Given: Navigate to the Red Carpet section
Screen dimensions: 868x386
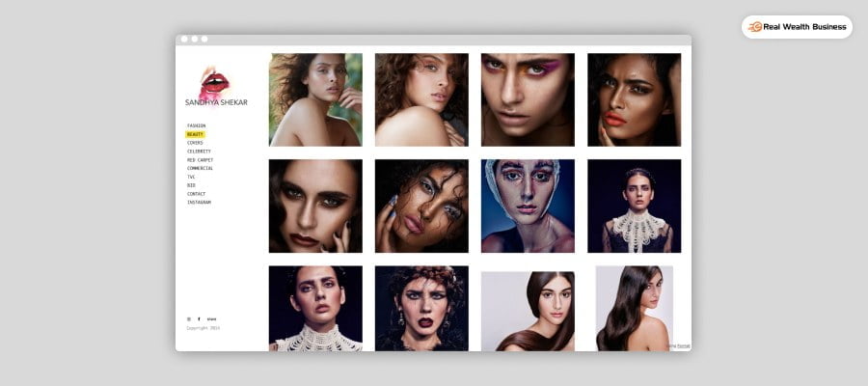Looking at the screenshot, I should (200, 160).
